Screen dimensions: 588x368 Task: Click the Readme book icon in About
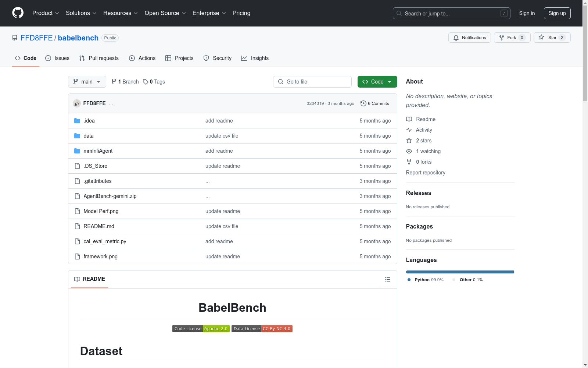(x=409, y=119)
